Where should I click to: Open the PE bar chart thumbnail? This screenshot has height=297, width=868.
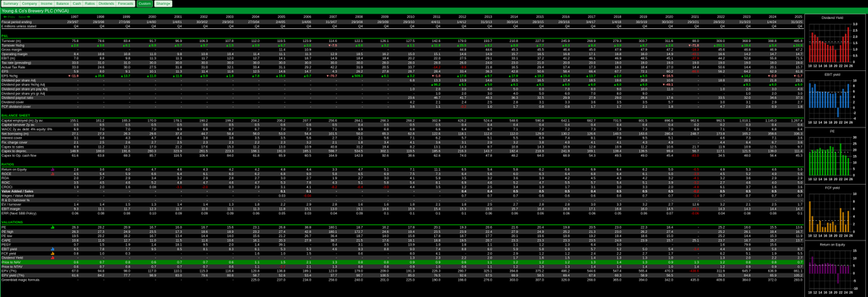pos(835,156)
